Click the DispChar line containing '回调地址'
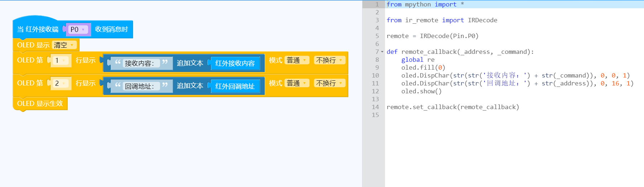This screenshot has height=187, width=644. click(517, 83)
